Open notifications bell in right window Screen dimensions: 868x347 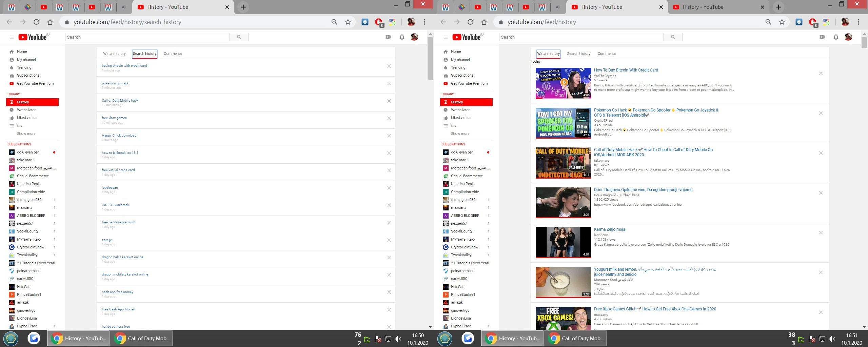[836, 37]
